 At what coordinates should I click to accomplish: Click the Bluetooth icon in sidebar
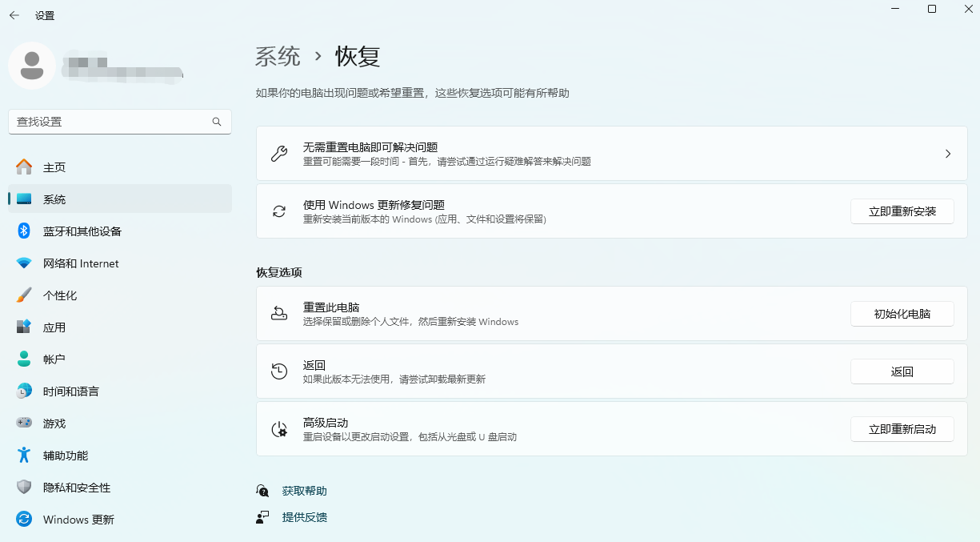pos(24,231)
